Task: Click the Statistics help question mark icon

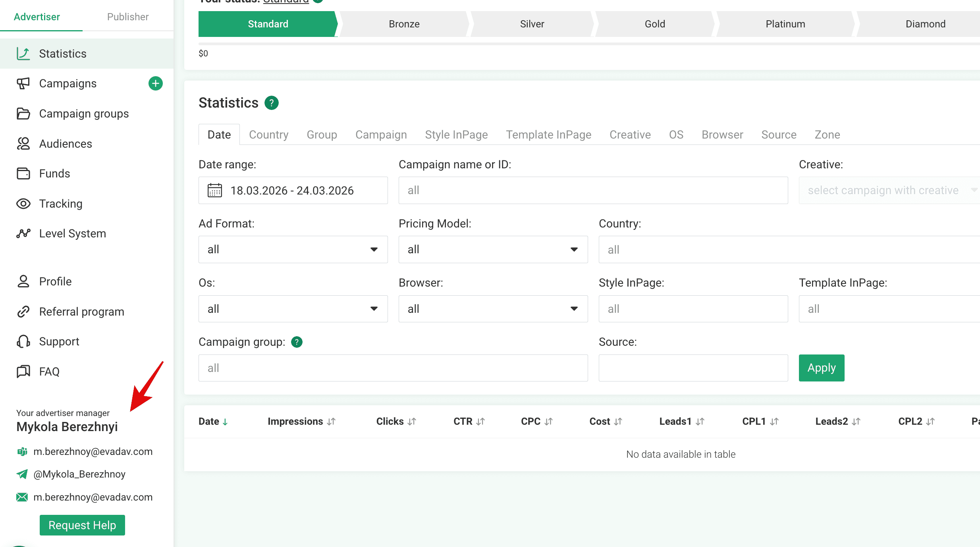Action: [272, 103]
